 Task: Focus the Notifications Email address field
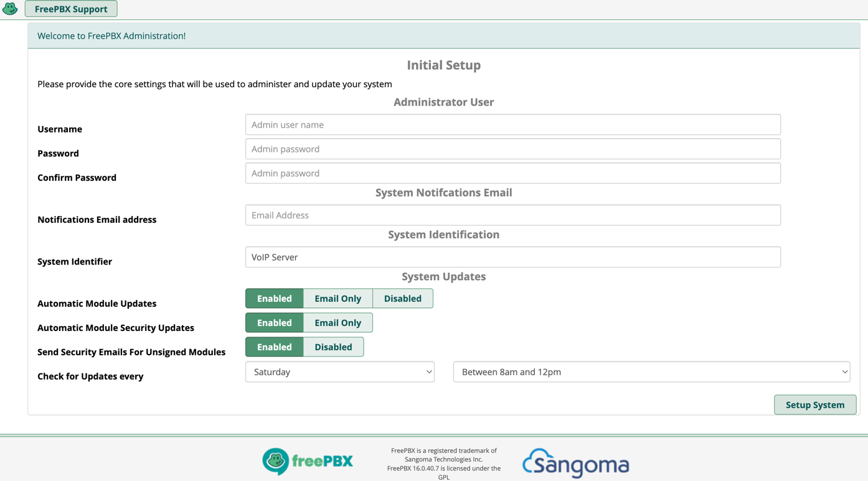pos(513,215)
